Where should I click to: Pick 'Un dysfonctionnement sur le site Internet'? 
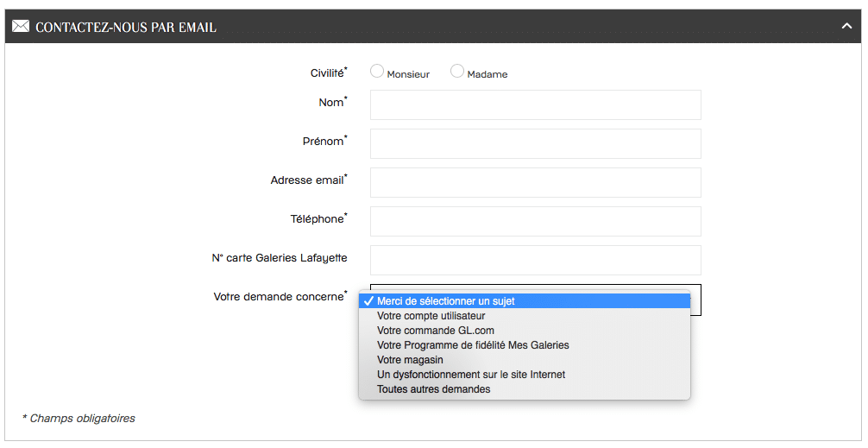[x=471, y=375]
